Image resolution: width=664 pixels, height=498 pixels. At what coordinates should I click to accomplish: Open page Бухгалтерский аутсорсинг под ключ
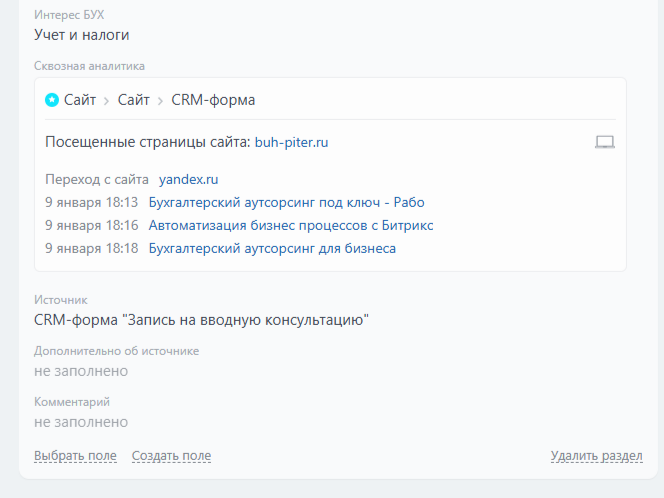coord(286,202)
